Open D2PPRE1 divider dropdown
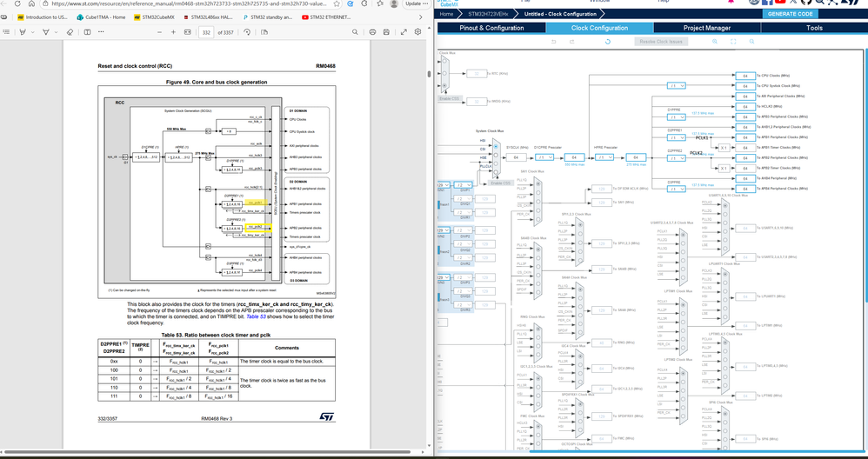This screenshot has height=459, width=868. click(x=677, y=137)
